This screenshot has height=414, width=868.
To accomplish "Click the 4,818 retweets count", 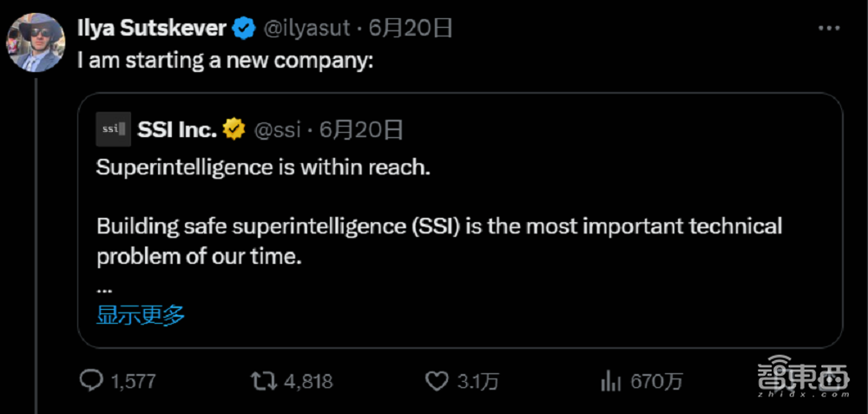I will pyautogui.click(x=307, y=381).
